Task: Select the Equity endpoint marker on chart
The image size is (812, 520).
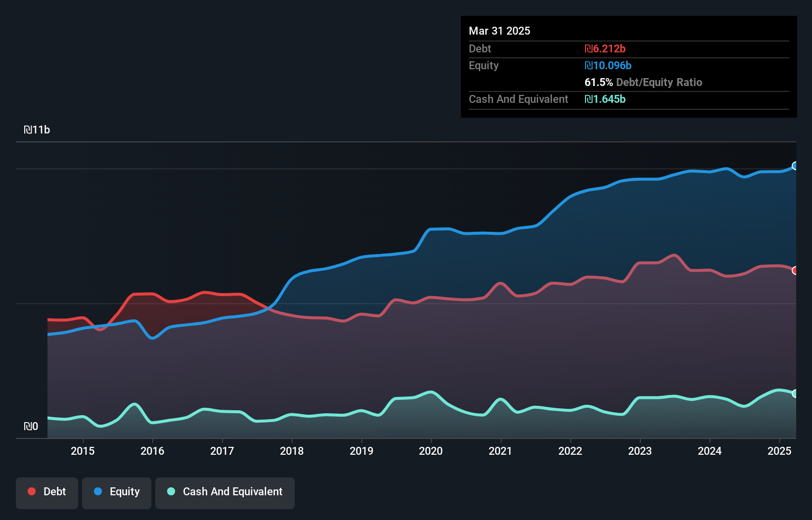Action: [x=795, y=166]
